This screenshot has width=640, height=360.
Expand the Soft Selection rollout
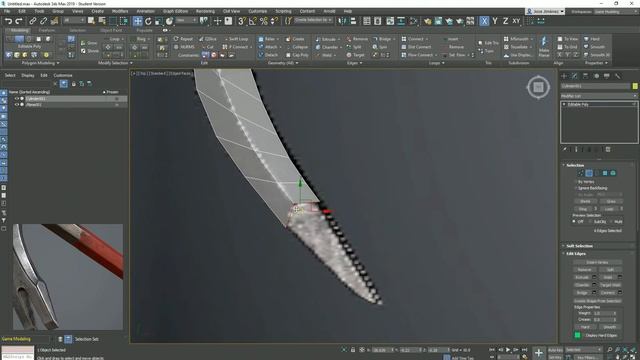pyautogui.click(x=579, y=246)
